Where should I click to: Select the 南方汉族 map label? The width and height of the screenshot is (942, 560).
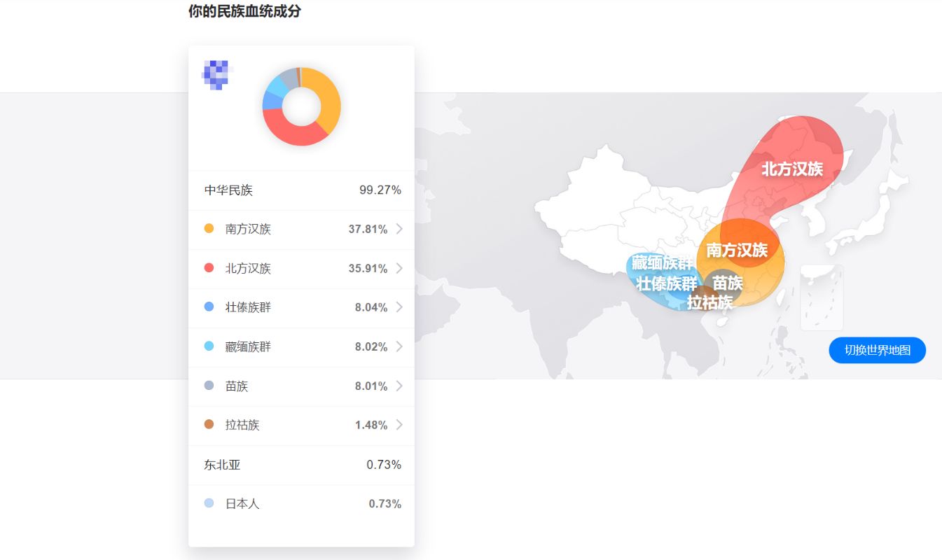coord(737,250)
